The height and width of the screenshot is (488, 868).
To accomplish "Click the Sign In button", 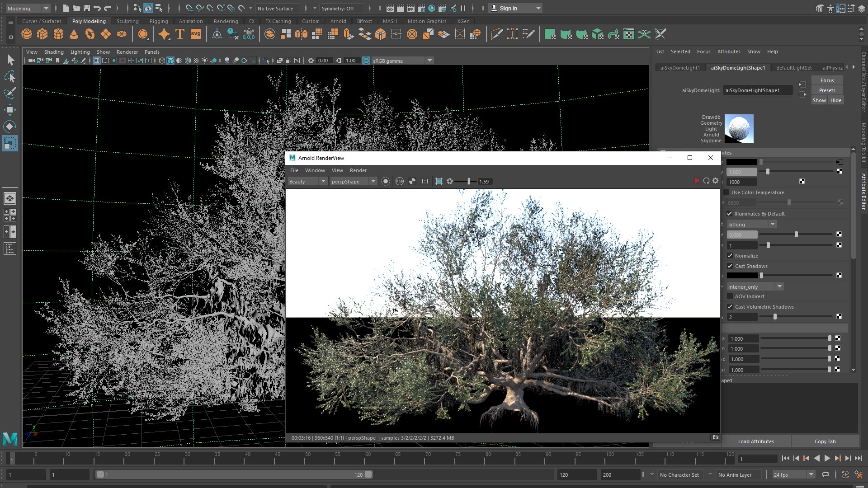I will click(515, 8).
